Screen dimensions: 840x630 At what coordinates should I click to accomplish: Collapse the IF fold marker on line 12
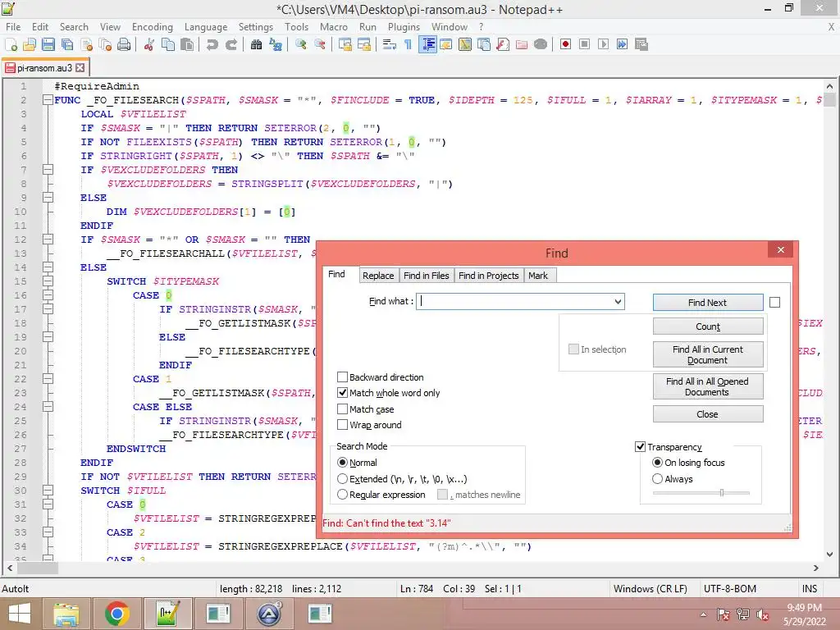[x=48, y=239]
